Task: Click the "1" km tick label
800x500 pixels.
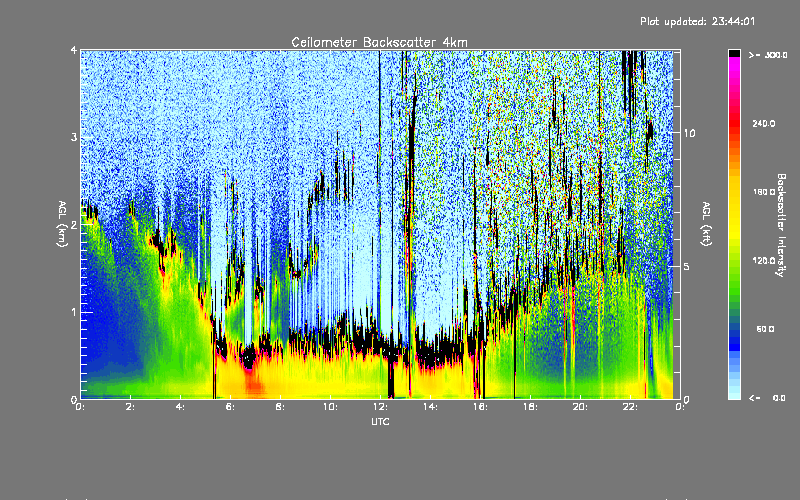Action: tap(74, 312)
